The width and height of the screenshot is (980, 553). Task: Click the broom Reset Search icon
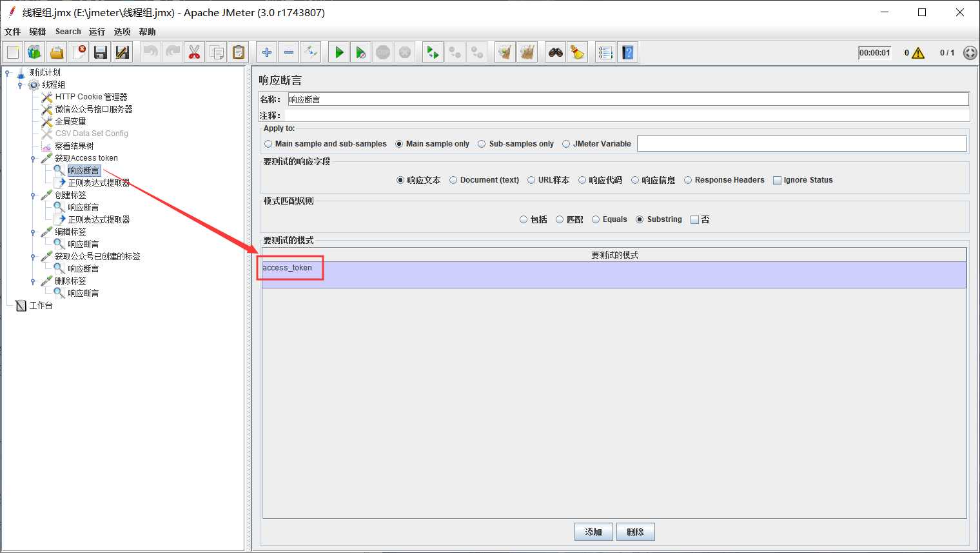[x=578, y=52]
